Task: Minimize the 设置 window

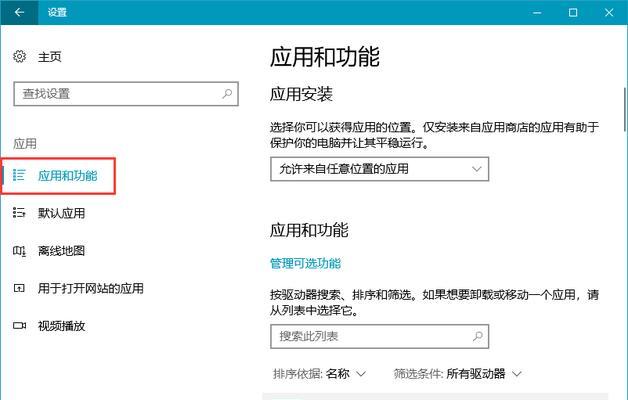Action: click(x=537, y=13)
